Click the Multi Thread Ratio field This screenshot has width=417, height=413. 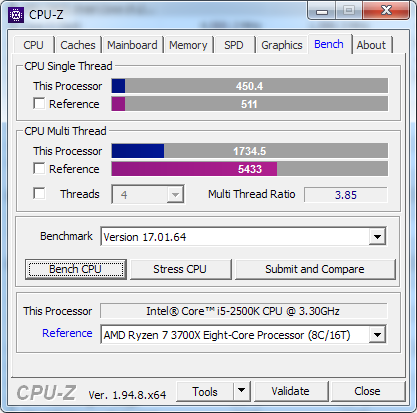click(346, 195)
